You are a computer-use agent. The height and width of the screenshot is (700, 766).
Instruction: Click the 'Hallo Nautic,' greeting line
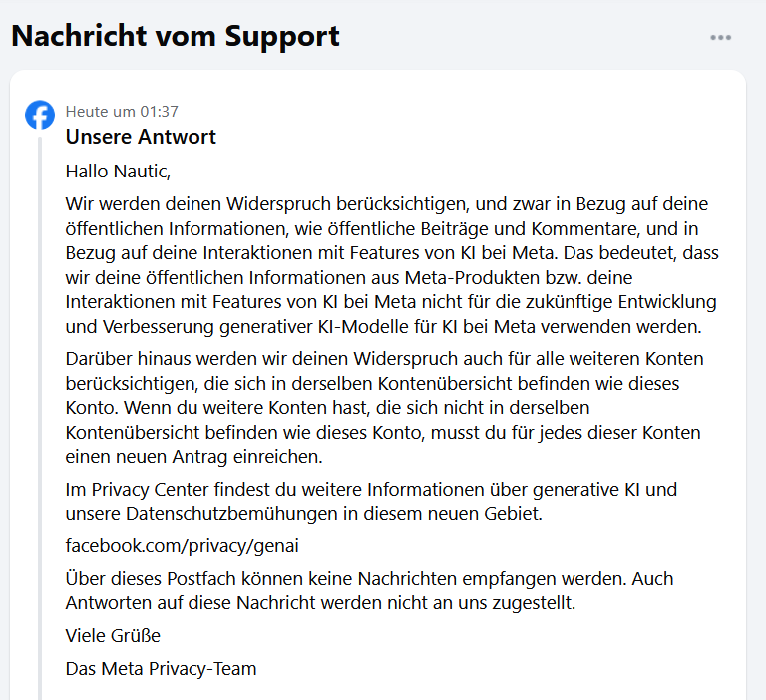118,172
